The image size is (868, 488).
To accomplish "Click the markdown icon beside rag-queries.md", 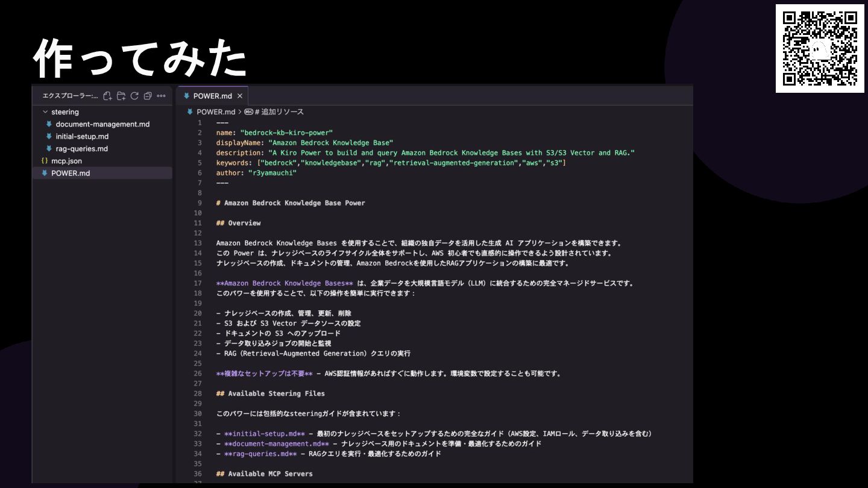I will tap(49, 149).
